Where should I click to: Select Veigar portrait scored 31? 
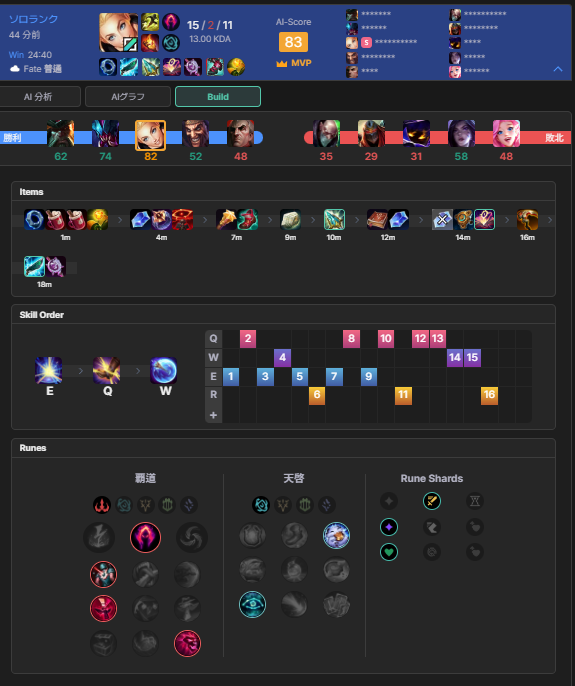coord(416,134)
